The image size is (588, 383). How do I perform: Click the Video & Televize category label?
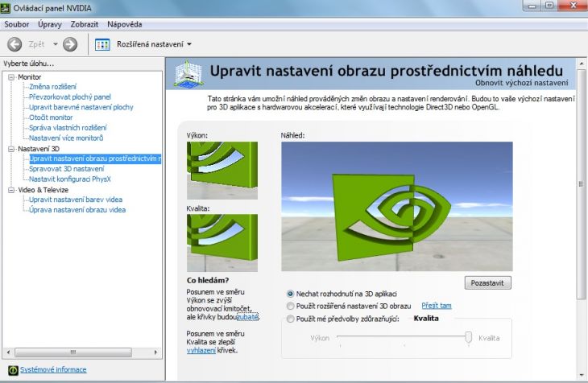(43, 190)
